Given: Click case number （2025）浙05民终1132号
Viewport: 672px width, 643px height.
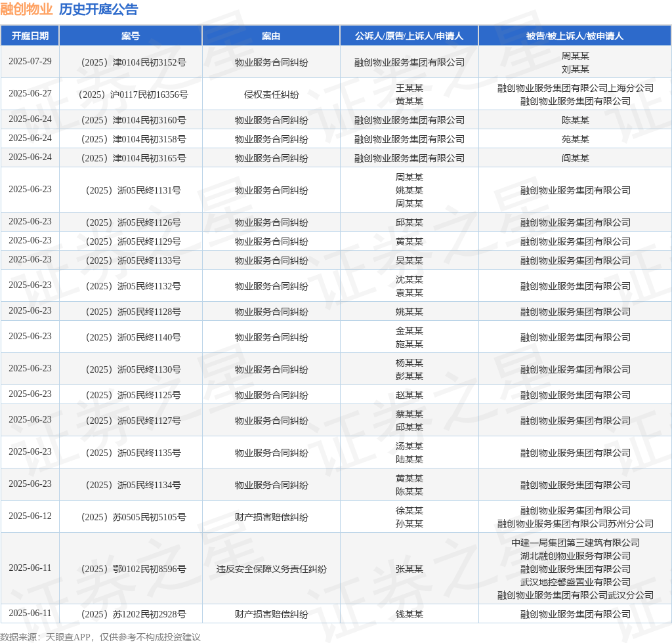Looking at the screenshot, I should (134, 286).
